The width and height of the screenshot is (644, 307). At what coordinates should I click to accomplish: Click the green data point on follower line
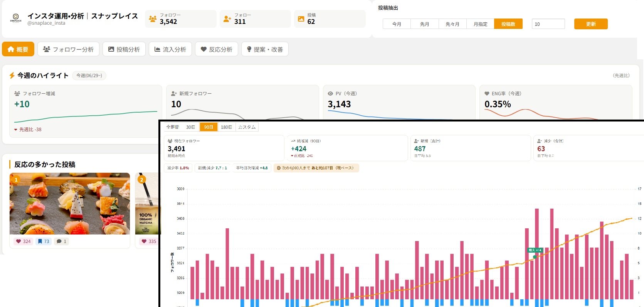tap(535, 257)
